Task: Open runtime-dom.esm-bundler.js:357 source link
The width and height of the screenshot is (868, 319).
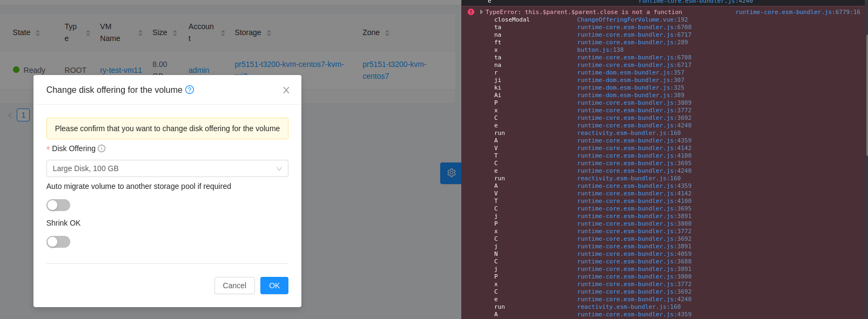Action: [x=631, y=72]
